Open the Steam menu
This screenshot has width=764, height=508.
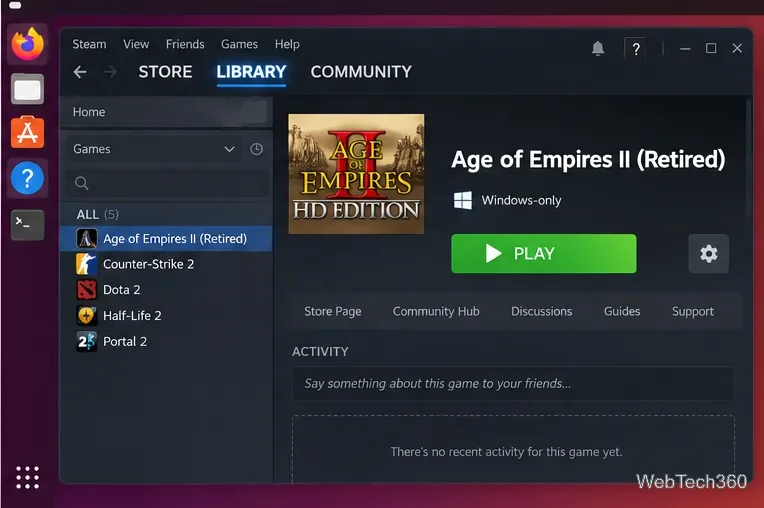point(89,44)
